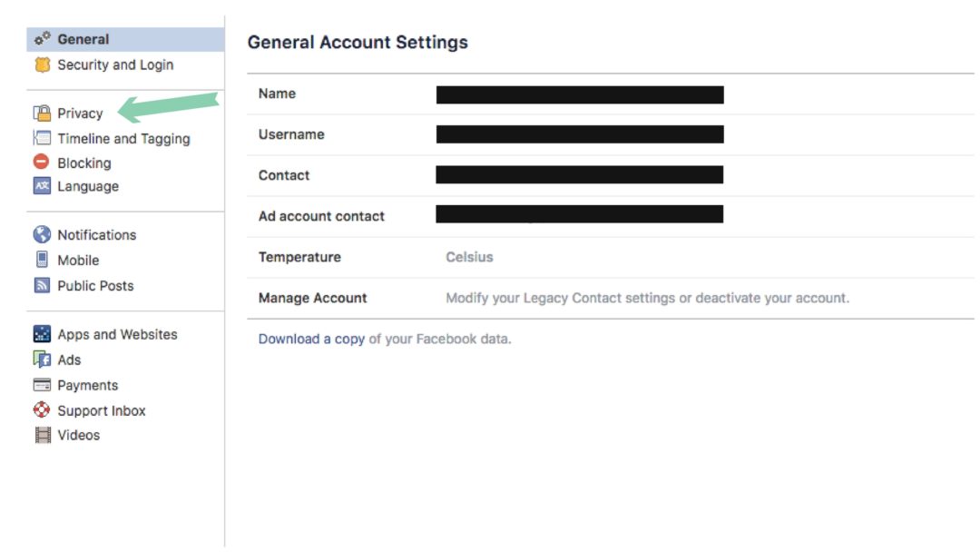Screen dimensions: 980x552
Task: Select the General settings tab
Action: tap(84, 38)
